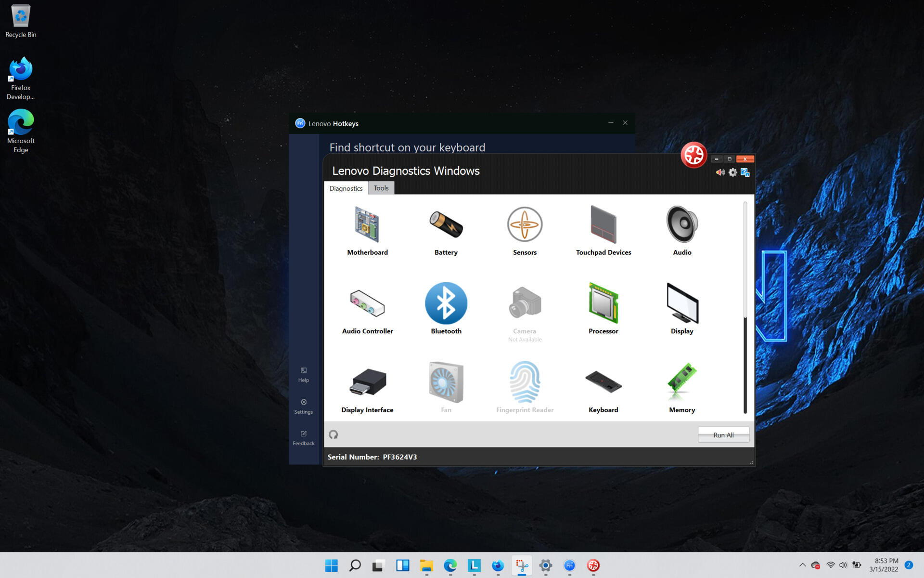Screen dimensions: 924x578
Task: Open the blue L app on the taskbar
Action: (x=474, y=565)
